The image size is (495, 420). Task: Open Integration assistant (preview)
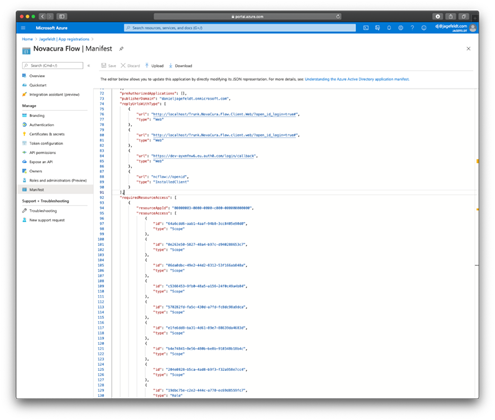(x=54, y=95)
